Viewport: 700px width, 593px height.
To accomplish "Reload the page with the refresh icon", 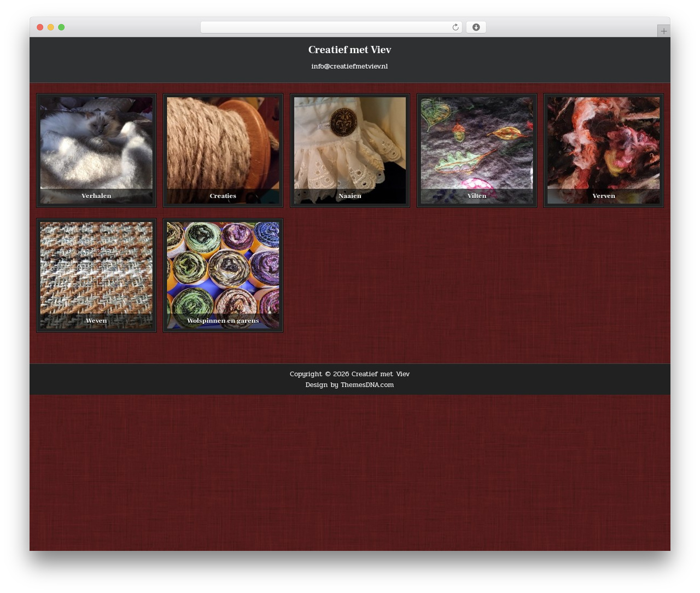I will [x=455, y=27].
